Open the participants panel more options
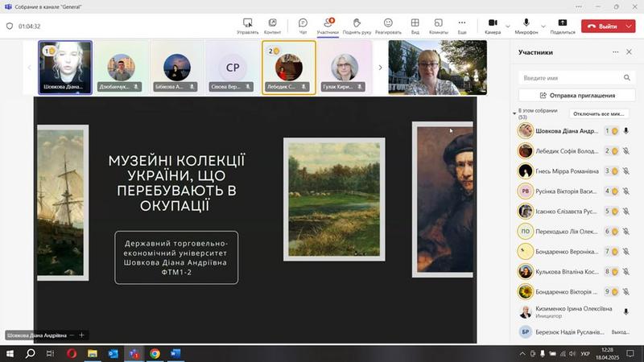 [615, 52]
